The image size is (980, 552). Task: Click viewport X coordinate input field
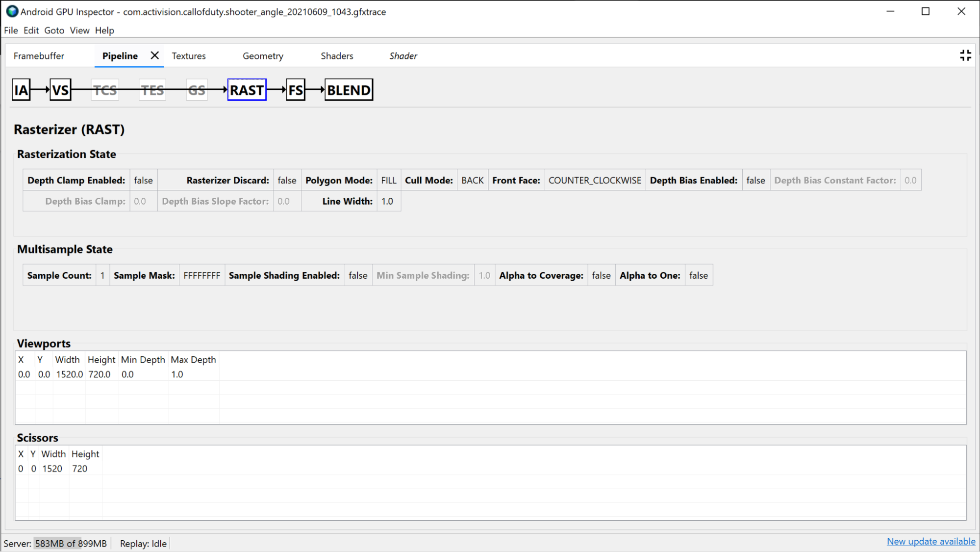pyautogui.click(x=24, y=373)
